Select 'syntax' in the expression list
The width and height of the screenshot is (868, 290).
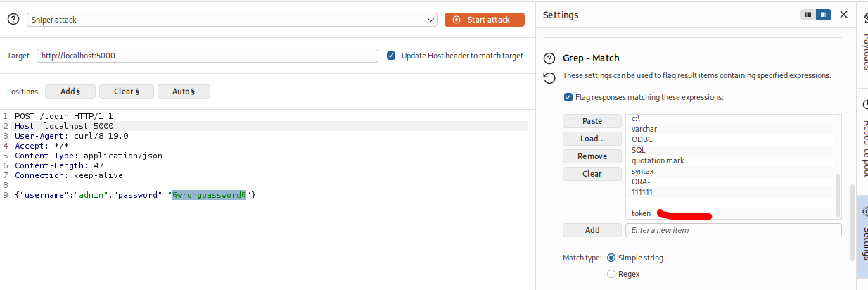(730, 171)
